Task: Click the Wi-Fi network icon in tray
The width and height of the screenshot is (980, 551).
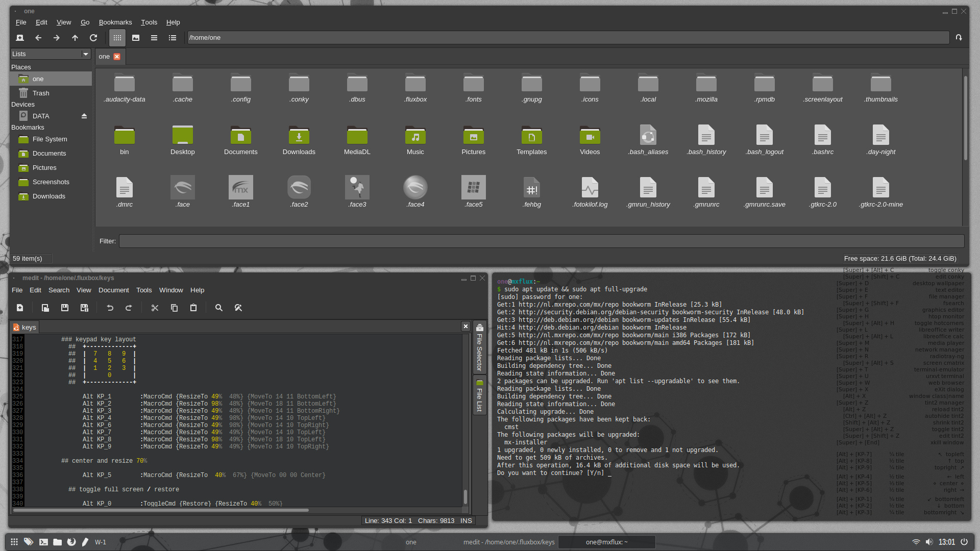Action: (916, 542)
